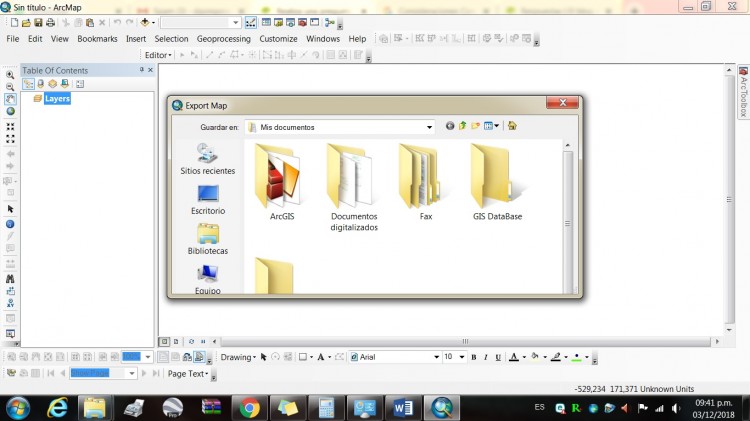Open the map scale combo box
Screen dimensions: 750x421
pyautogui.click(x=200, y=22)
